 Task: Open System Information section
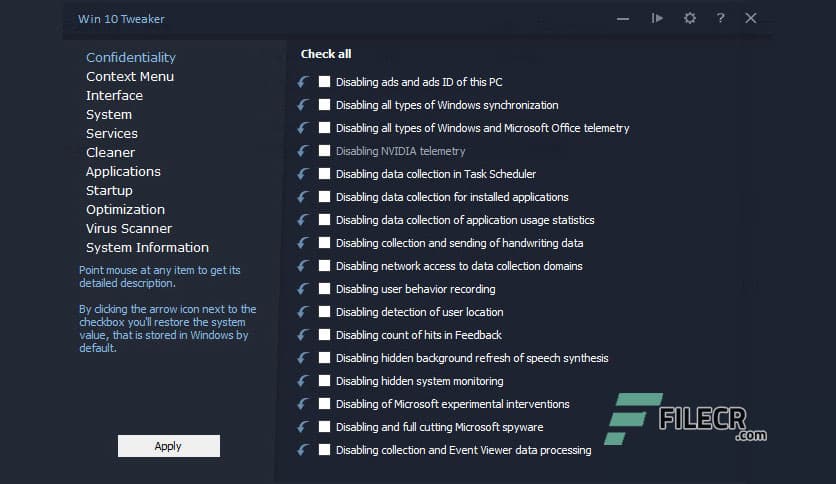click(147, 247)
